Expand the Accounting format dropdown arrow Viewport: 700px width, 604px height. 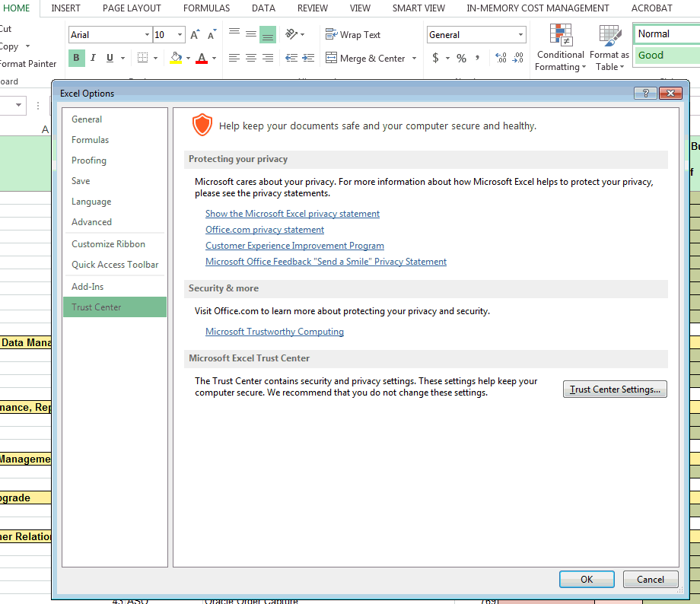point(447,58)
